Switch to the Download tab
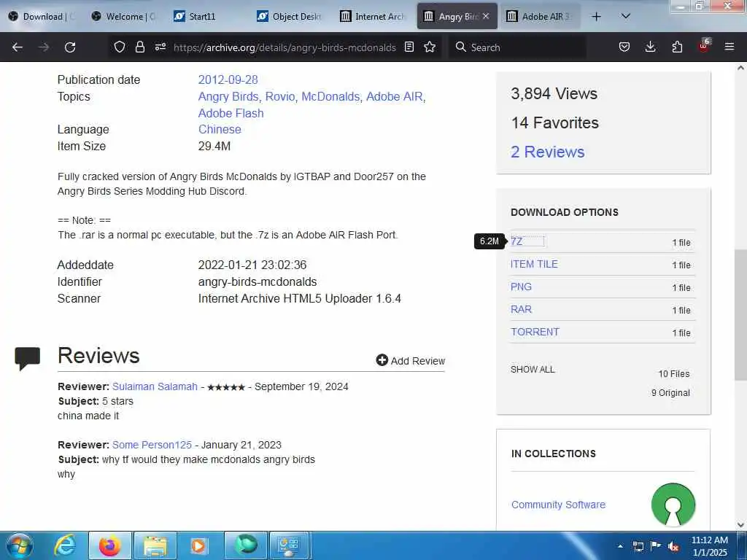The width and height of the screenshot is (747, 560). coord(42,16)
